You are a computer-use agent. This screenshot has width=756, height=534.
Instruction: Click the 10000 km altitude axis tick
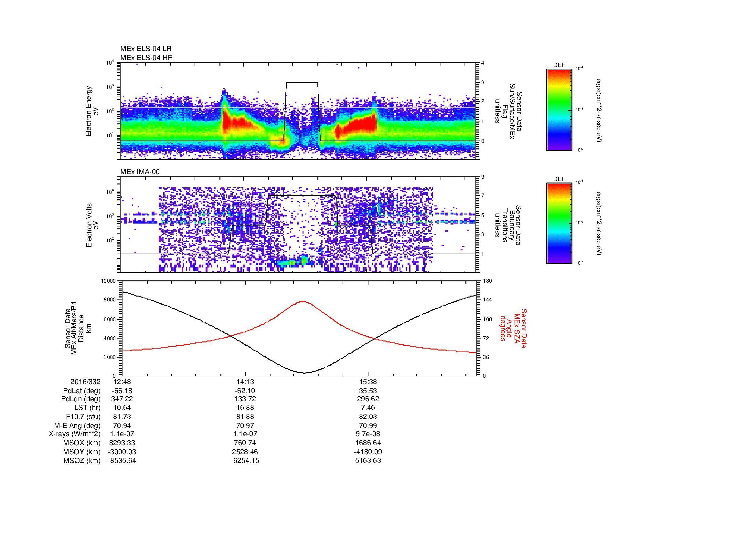coord(109,281)
